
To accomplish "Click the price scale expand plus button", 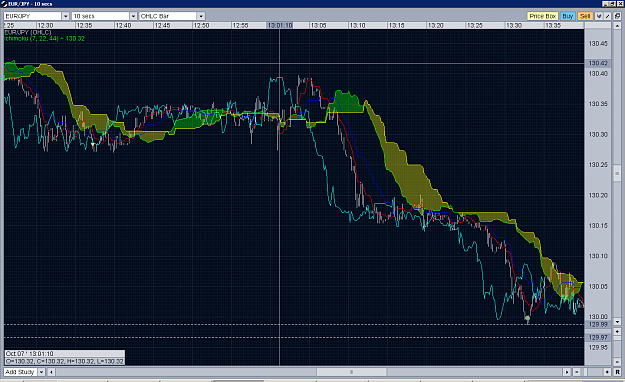I will click(617, 331).
